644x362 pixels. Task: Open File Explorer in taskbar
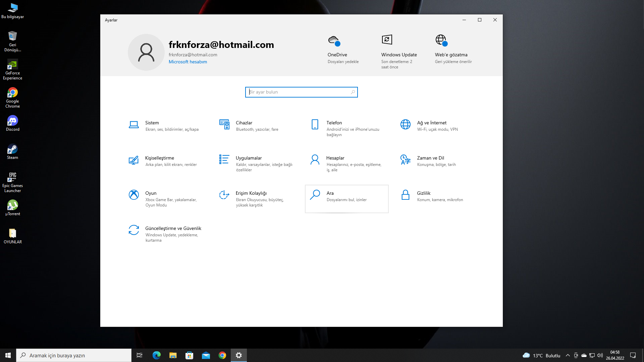point(173,355)
